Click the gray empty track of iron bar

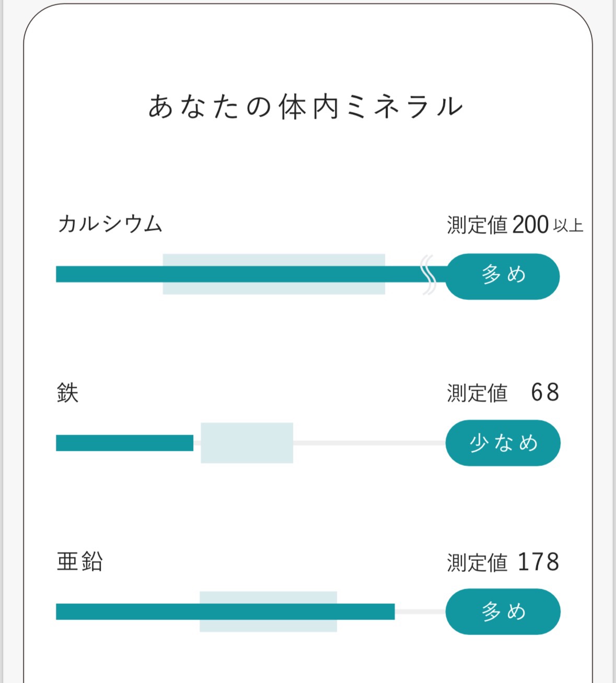tap(368, 443)
